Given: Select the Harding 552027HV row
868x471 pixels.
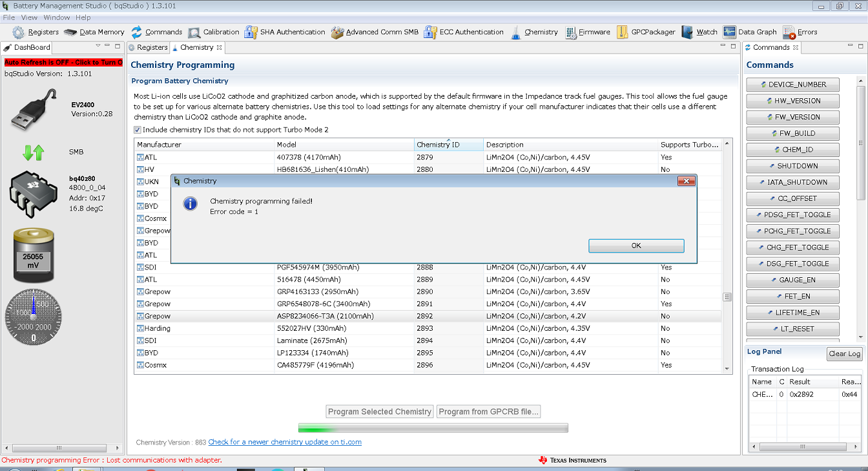Looking at the screenshot, I should pyautogui.click(x=428, y=328).
